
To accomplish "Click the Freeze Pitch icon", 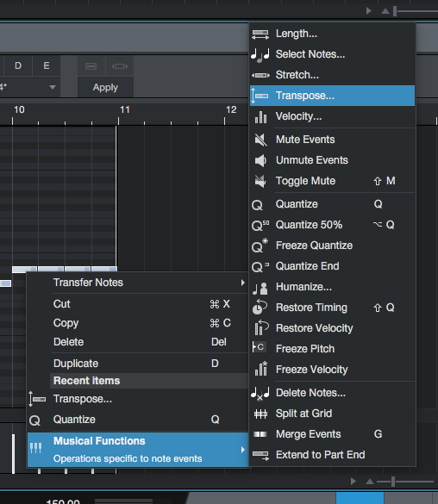I will click(x=259, y=347).
